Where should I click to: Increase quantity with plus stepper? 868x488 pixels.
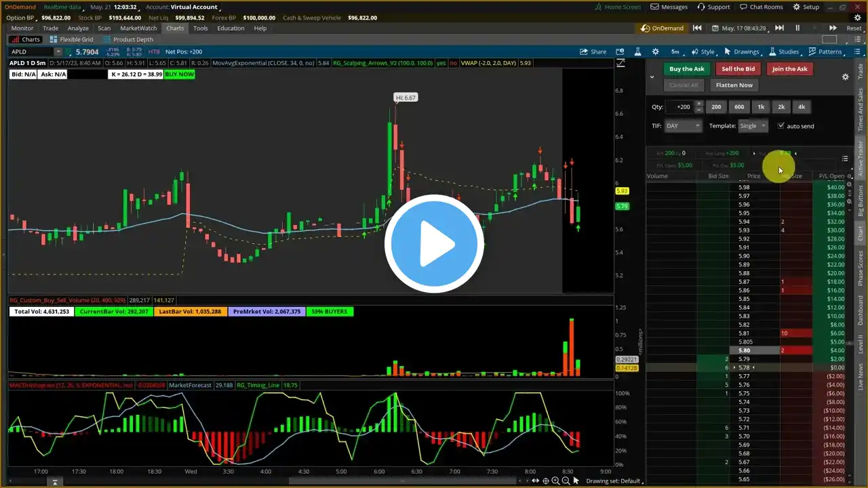click(698, 104)
